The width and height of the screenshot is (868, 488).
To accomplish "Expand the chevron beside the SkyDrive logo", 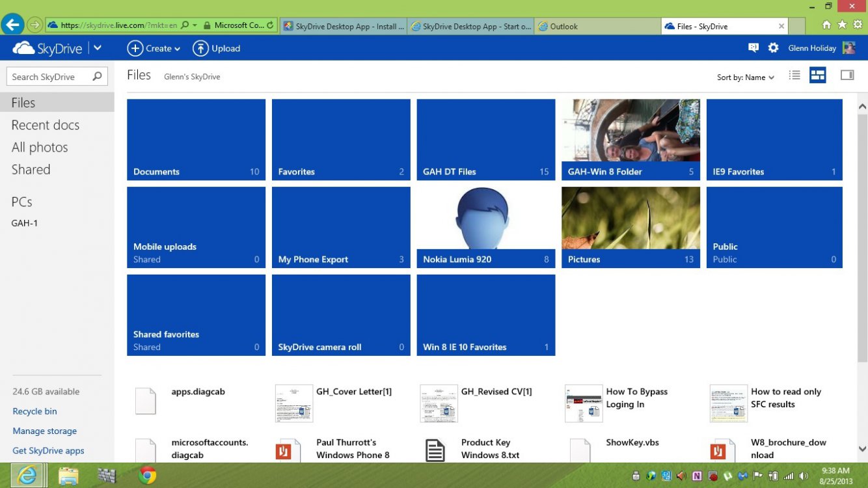I will coord(97,47).
